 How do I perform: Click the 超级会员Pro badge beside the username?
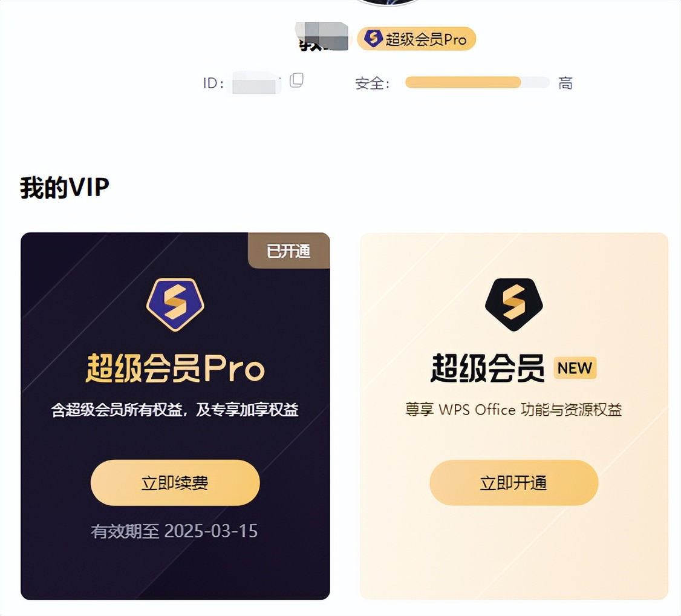tap(417, 38)
